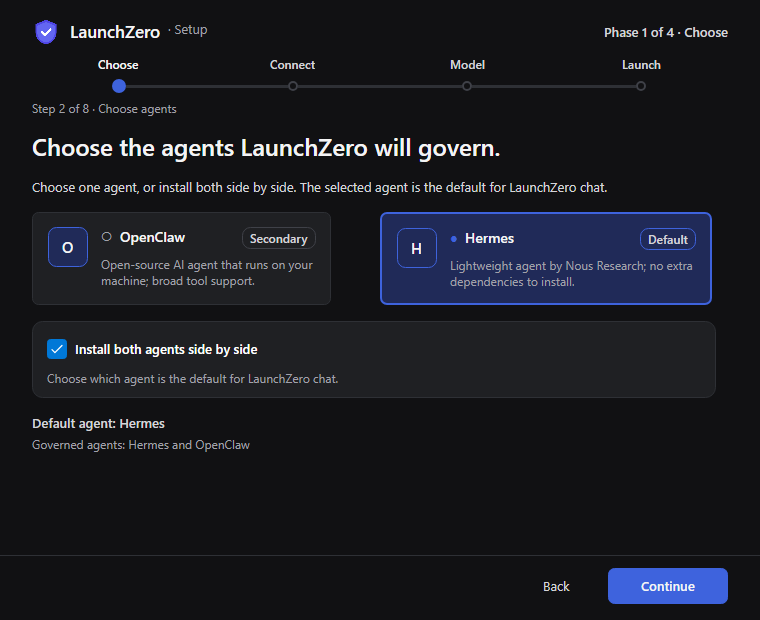This screenshot has width=760, height=620.
Task: Select the Hermes radio button
Action: click(x=454, y=238)
